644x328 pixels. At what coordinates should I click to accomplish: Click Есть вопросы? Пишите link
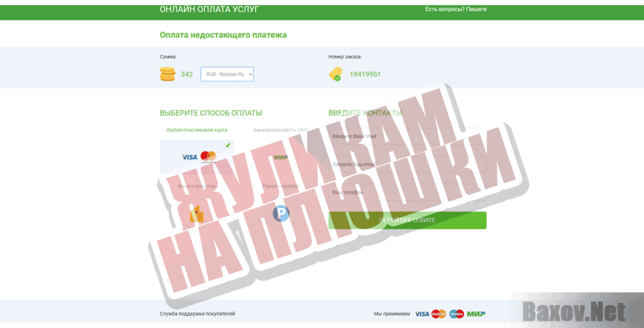click(457, 9)
